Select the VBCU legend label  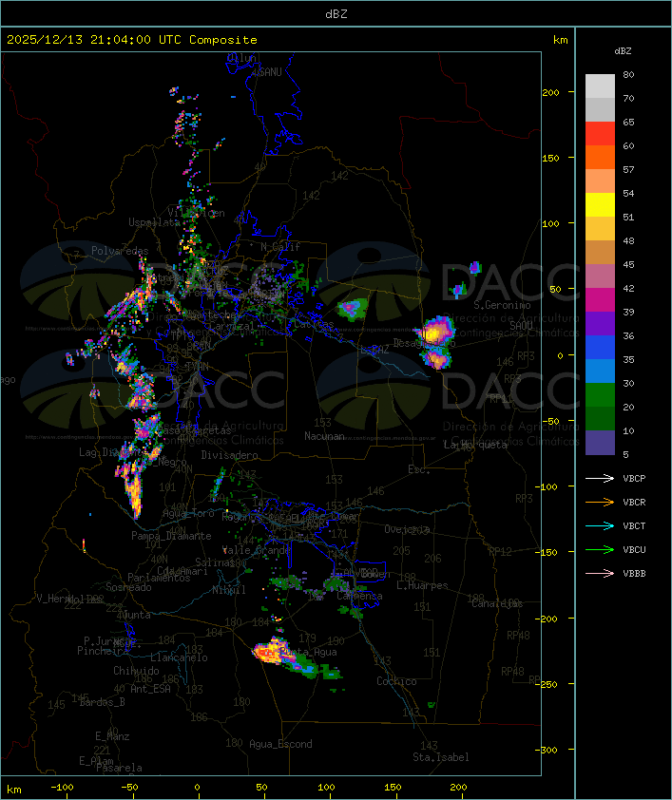tap(634, 549)
